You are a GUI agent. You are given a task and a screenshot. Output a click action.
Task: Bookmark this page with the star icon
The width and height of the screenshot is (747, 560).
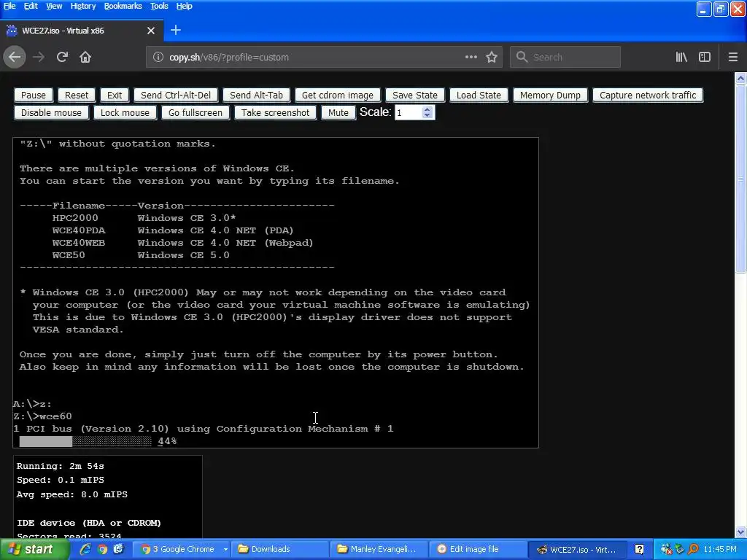coord(492,57)
